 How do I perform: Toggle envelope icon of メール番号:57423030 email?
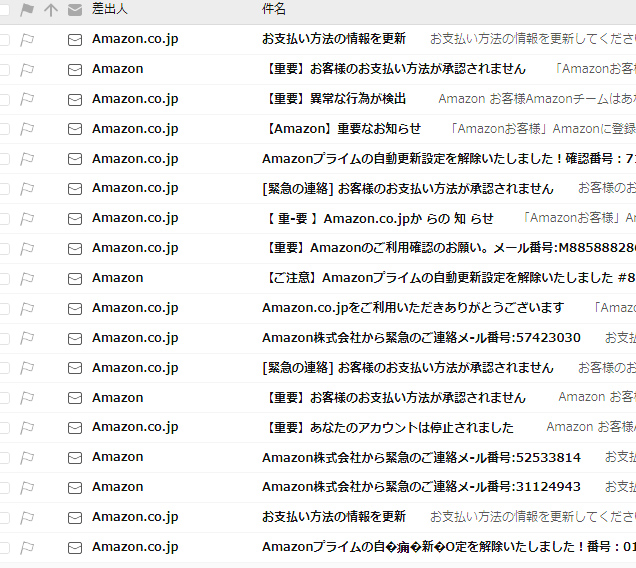(x=75, y=338)
